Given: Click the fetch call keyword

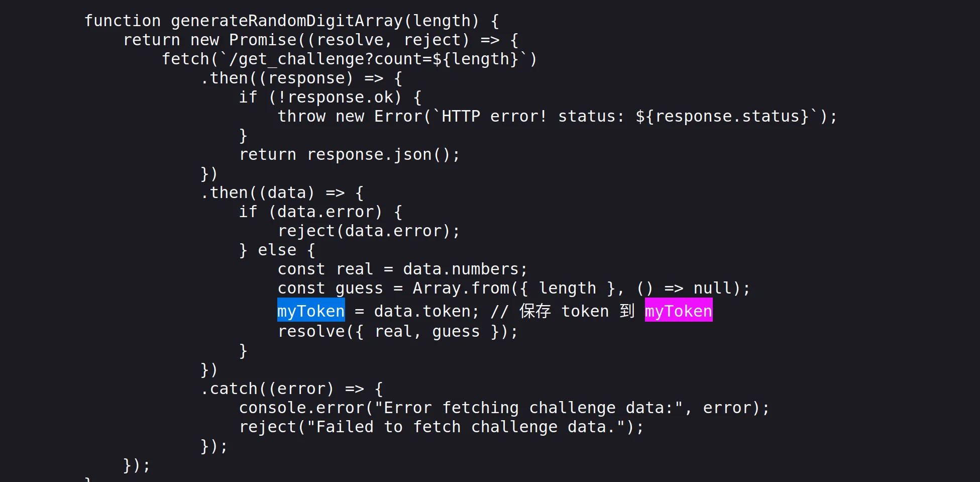Looking at the screenshot, I should (185, 59).
